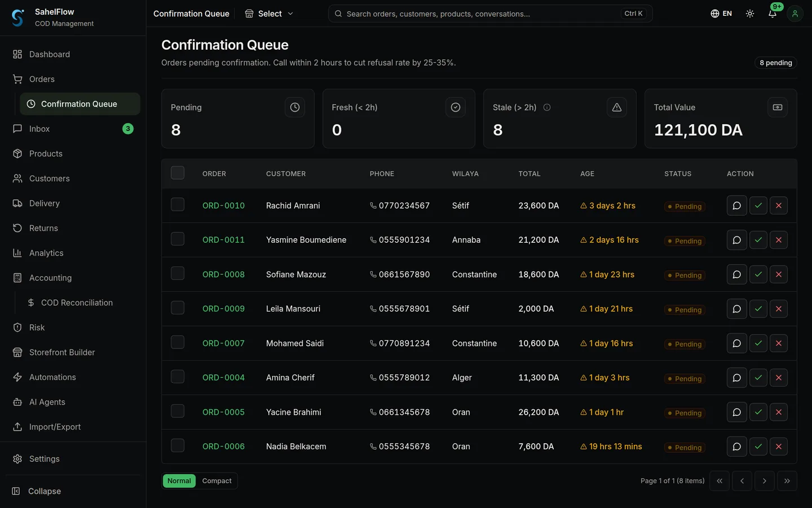
Task: Click the cash icon in Total Value card
Action: pyautogui.click(x=778, y=107)
